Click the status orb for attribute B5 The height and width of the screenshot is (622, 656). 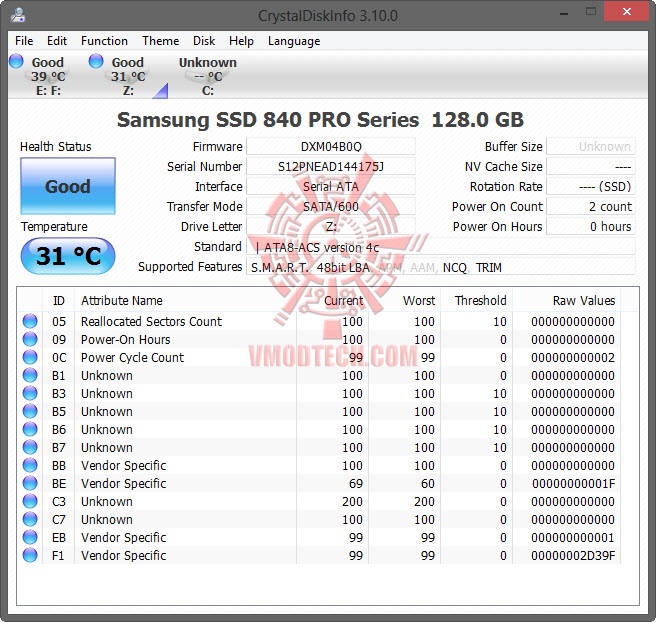(30, 411)
